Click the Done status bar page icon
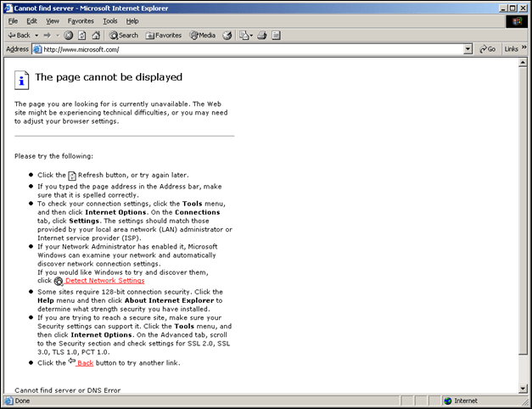Screen dimensions: 532x409 9,401
